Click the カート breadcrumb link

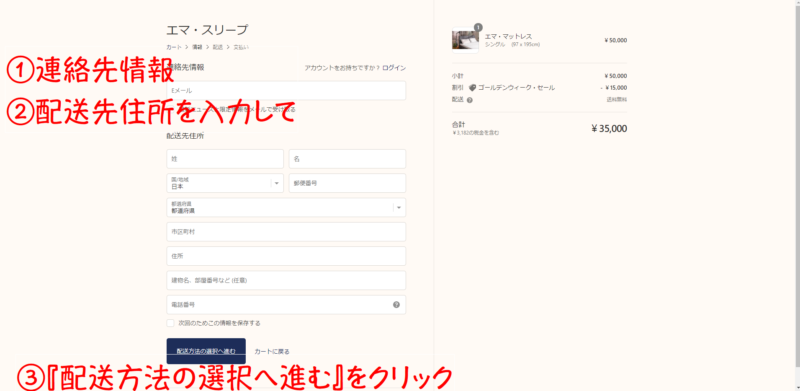pyautogui.click(x=173, y=47)
